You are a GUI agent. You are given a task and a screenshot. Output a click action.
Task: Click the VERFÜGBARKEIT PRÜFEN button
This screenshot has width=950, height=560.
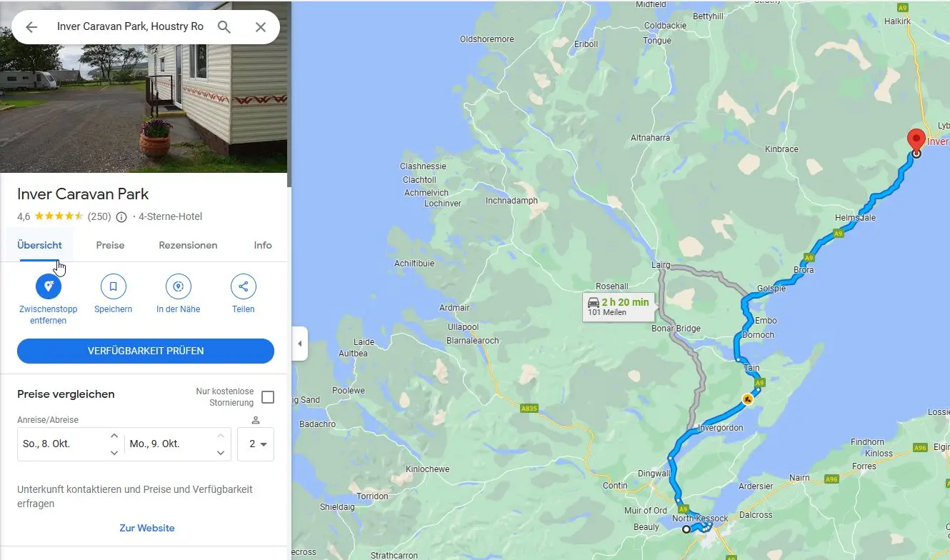tap(146, 351)
